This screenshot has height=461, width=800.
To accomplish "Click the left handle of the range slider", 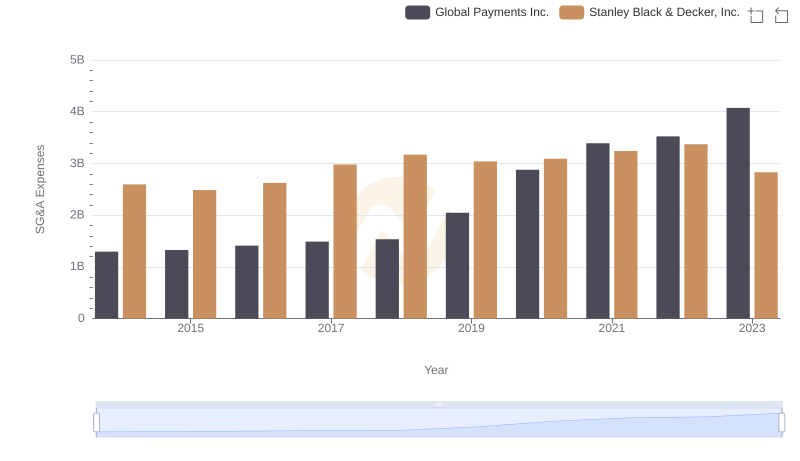I will click(x=97, y=423).
